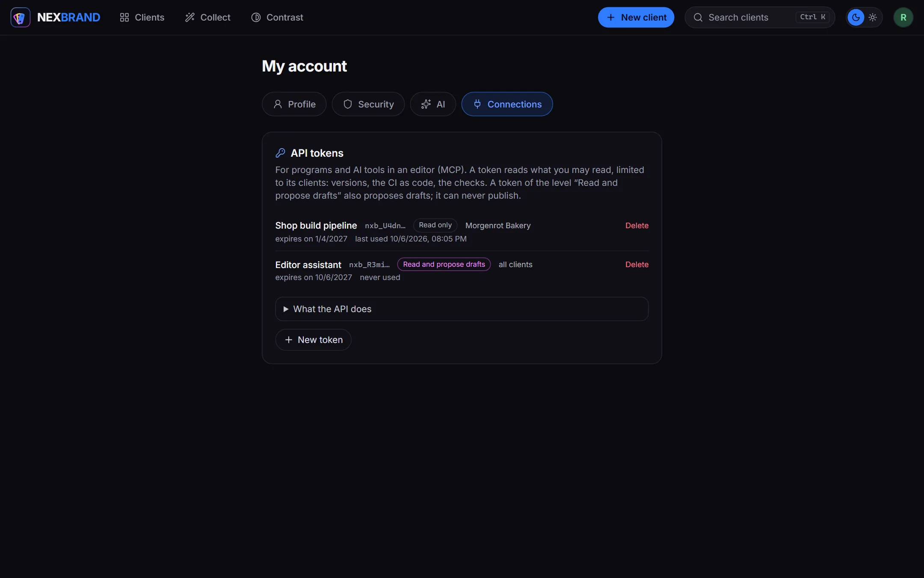Click the expires on 1/4/2027 text
This screenshot has height=578, width=924.
pyautogui.click(x=311, y=239)
